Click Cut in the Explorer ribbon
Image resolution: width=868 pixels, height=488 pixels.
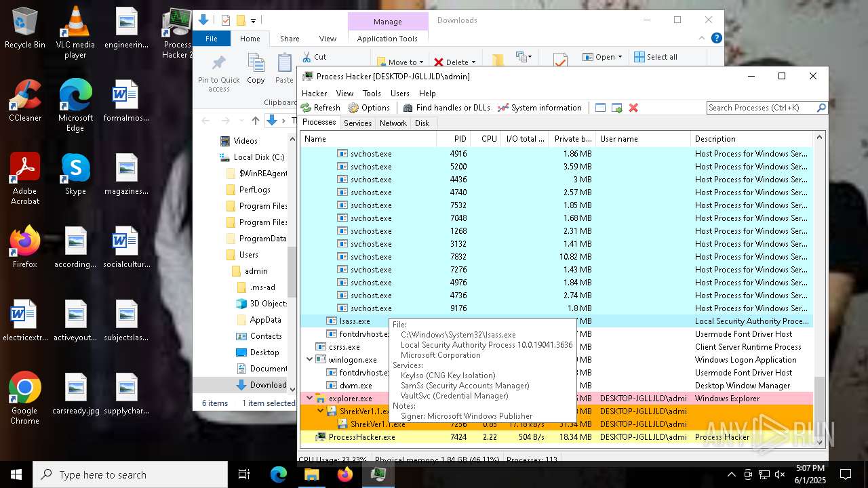click(314, 57)
